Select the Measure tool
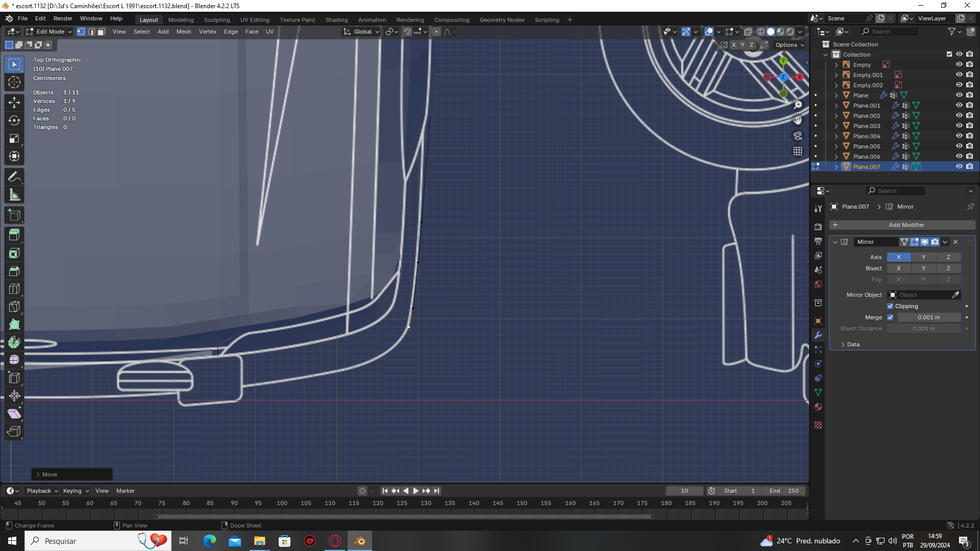Viewport: 980px width, 551px height. (14, 195)
